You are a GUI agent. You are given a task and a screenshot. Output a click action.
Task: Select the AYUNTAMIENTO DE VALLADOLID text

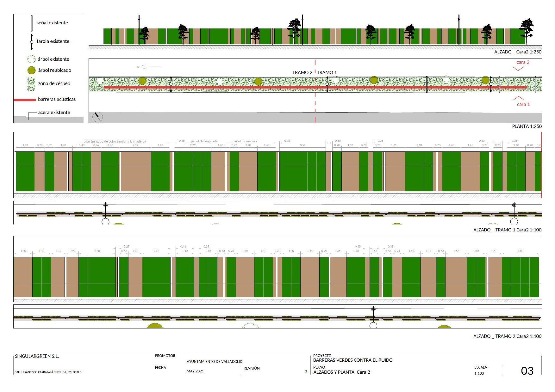pyautogui.click(x=214, y=361)
